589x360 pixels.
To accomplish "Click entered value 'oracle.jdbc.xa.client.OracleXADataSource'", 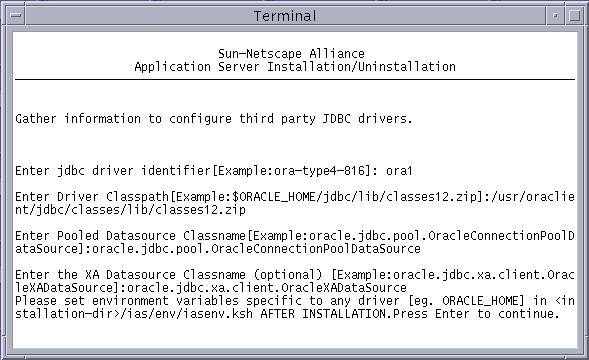I will (267, 288).
